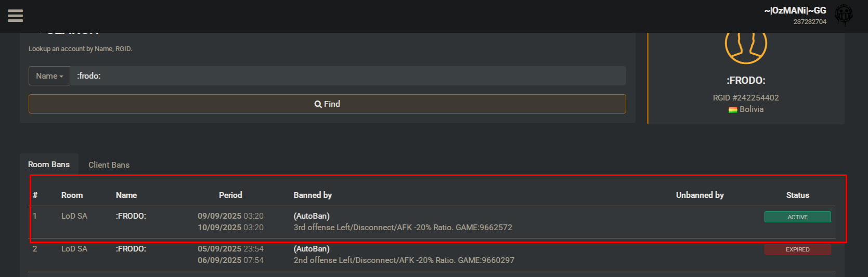
Task: Click the skull profile avatar icon
Action: [844, 15]
